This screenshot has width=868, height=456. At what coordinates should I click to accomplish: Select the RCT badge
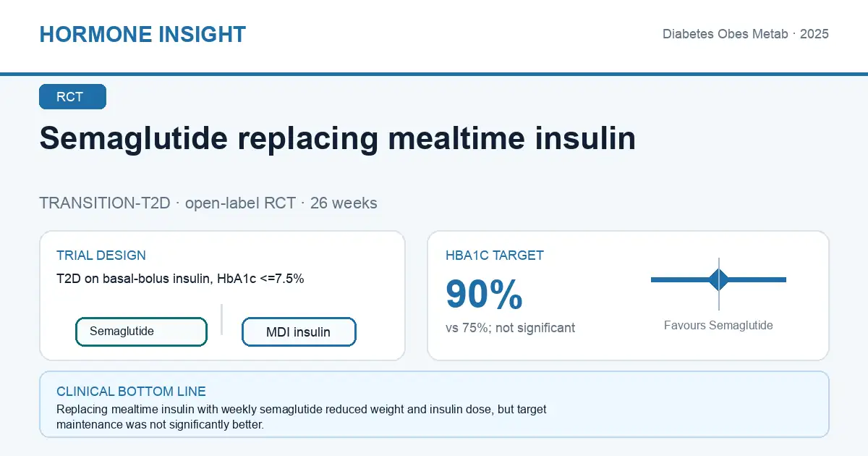[x=72, y=97]
